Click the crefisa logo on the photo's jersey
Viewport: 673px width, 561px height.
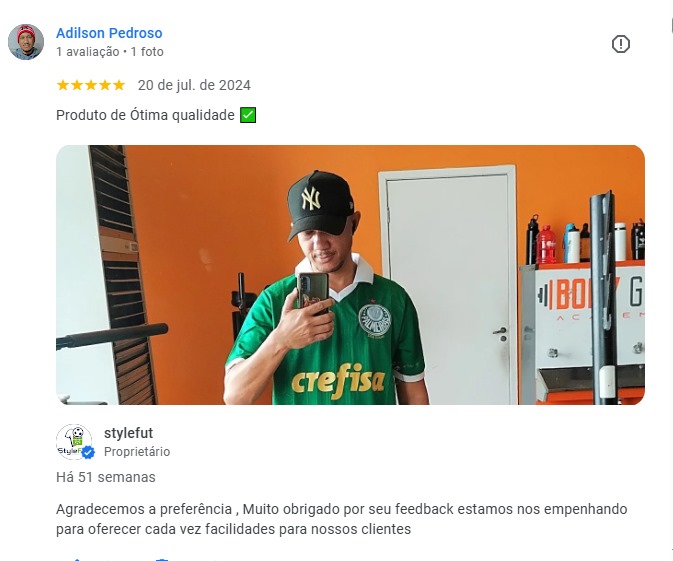(338, 381)
